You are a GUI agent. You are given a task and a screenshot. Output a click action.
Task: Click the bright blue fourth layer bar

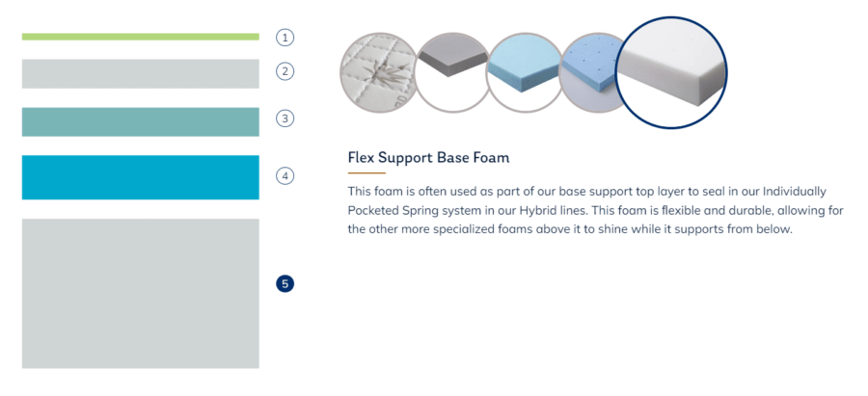coord(141,177)
